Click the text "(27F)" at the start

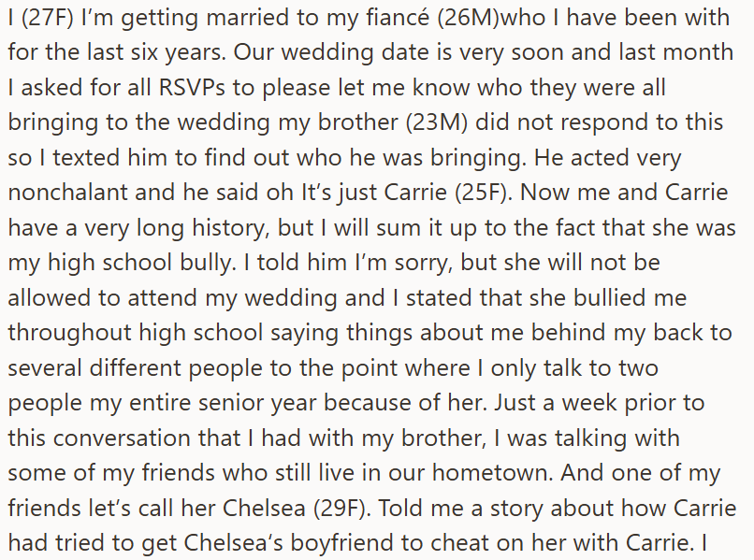[48, 18]
